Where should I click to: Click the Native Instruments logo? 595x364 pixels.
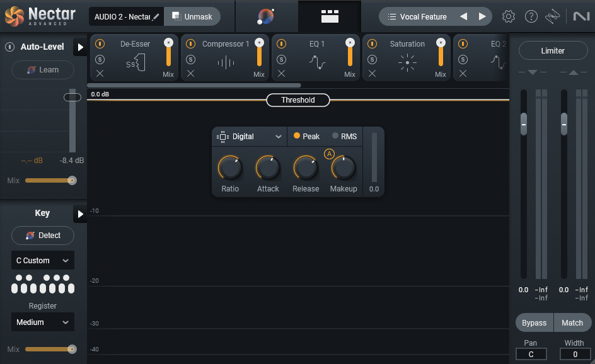[x=581, y=16]
